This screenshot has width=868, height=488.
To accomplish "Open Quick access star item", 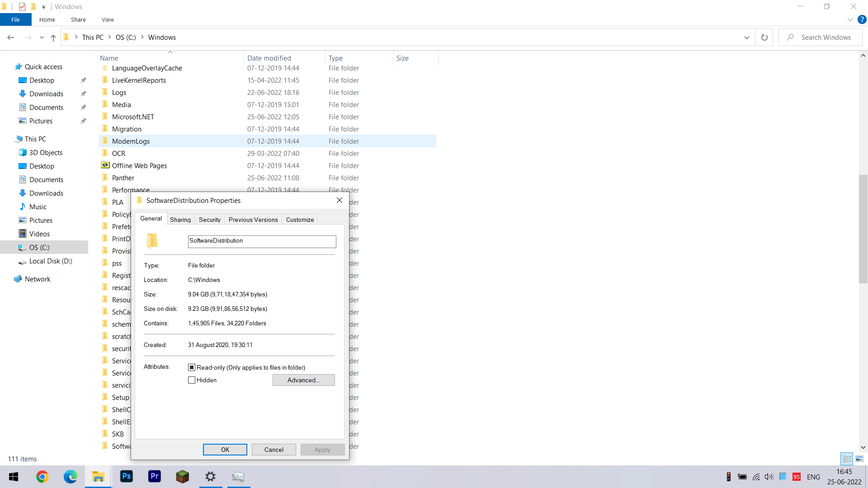I will click(x=39, y=67).
